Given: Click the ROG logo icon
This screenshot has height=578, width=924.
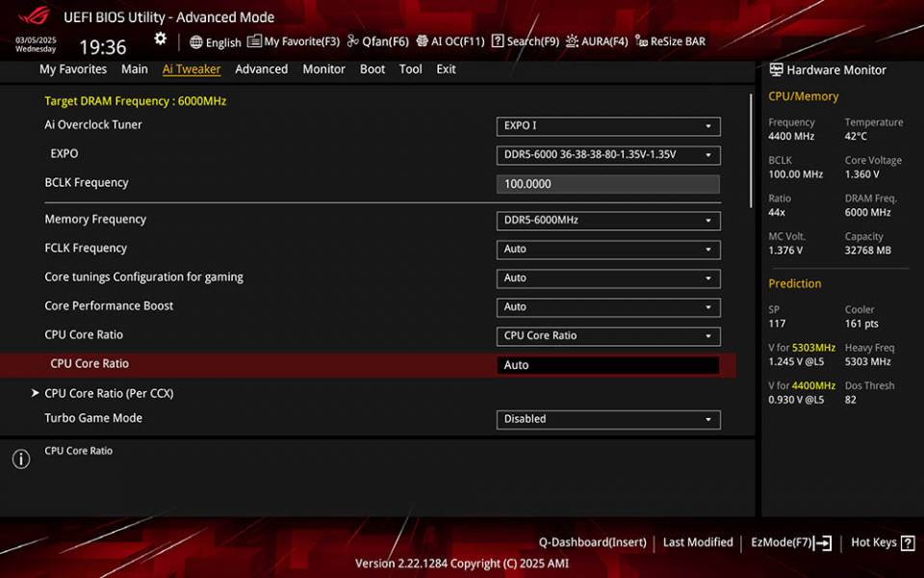Looking at the screenshot, I should click(x=35, y=14).
